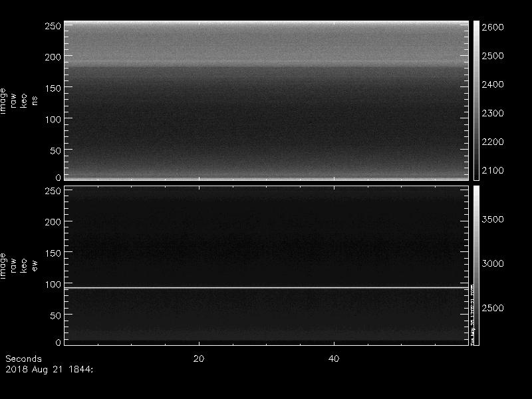
Task: Click the '2200' color bar value
Action: [493, 142]
